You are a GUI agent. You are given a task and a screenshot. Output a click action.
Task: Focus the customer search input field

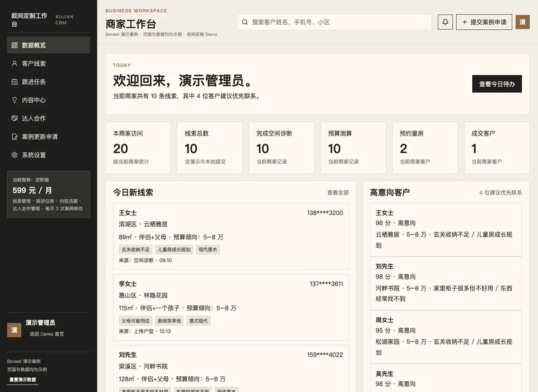(x=334, y=22)
